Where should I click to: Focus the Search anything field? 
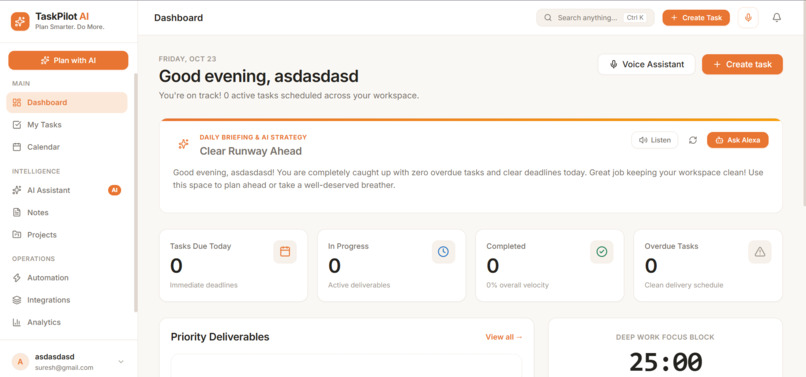[x=595, y=17]
